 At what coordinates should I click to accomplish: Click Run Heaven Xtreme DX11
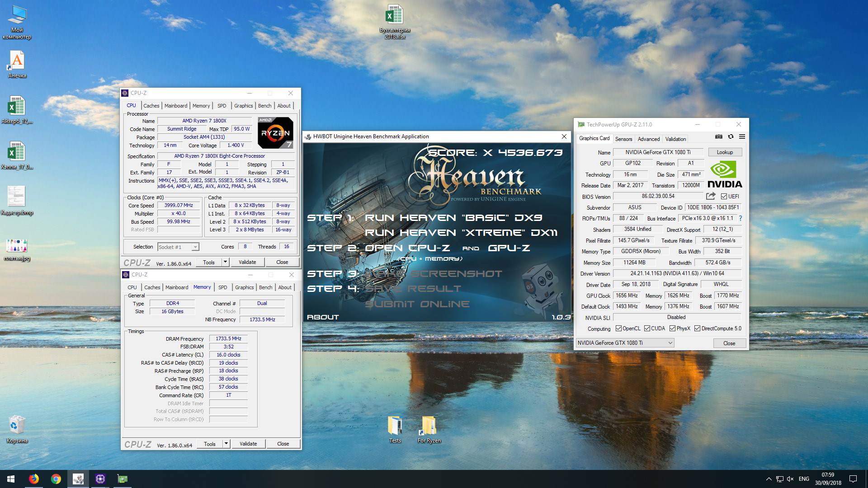coord(461,233)
